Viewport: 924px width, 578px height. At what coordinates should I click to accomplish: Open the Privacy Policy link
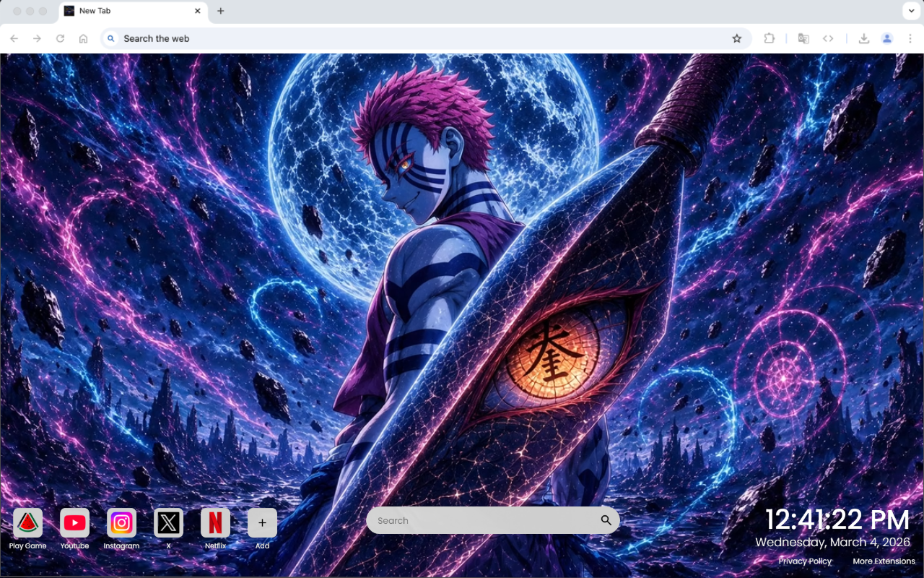[805, 561]
